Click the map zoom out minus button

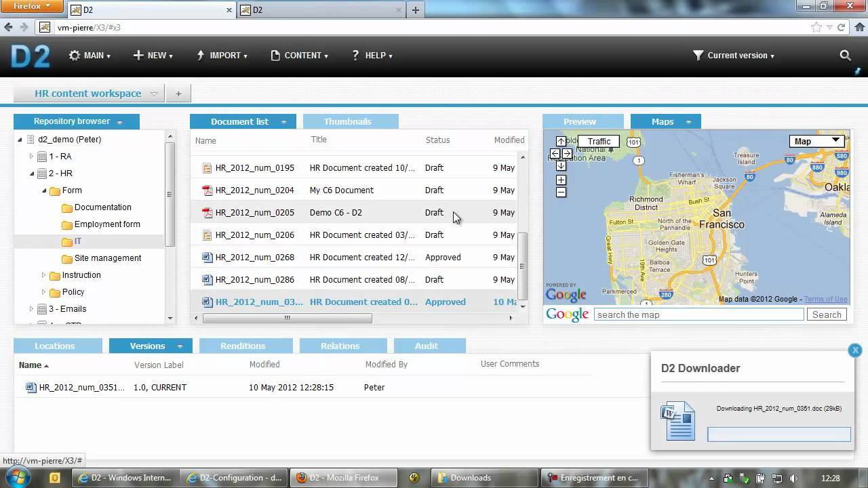[x=561, y=192]
